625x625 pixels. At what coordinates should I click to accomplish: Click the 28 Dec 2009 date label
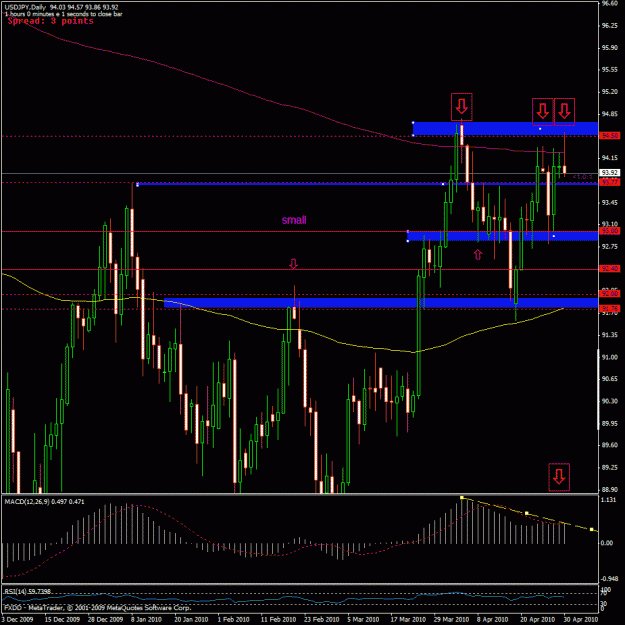pos(105,619)
